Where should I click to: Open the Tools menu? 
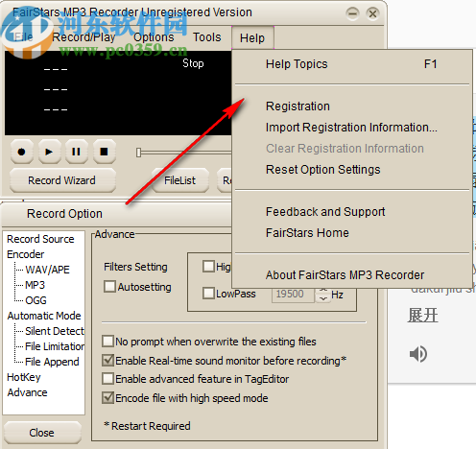coord(207,37)
